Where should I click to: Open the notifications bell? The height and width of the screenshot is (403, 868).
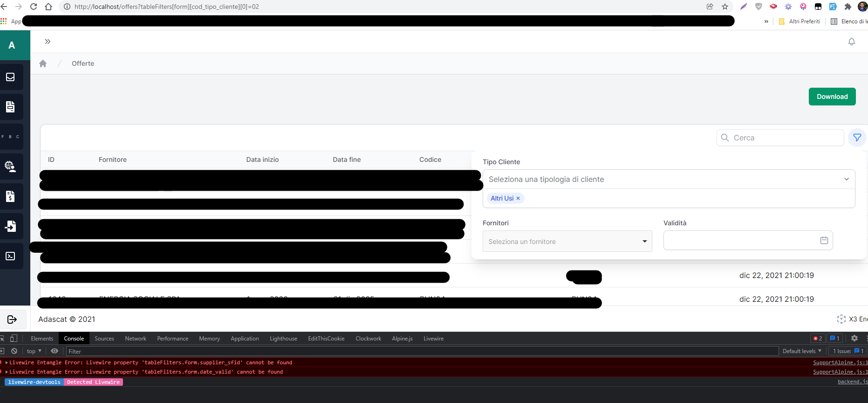click(851, 42)
